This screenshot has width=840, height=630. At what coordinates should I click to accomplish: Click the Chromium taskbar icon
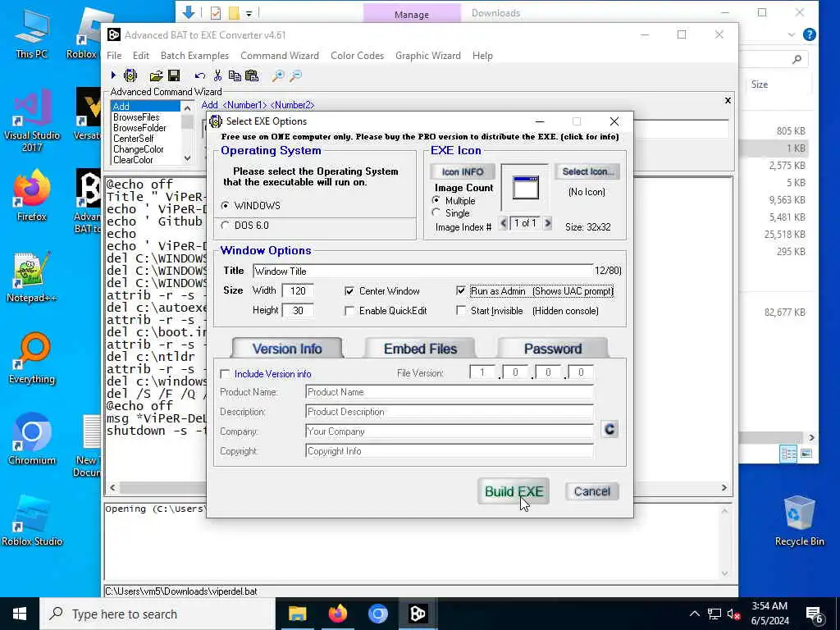(x=377, y=614)
